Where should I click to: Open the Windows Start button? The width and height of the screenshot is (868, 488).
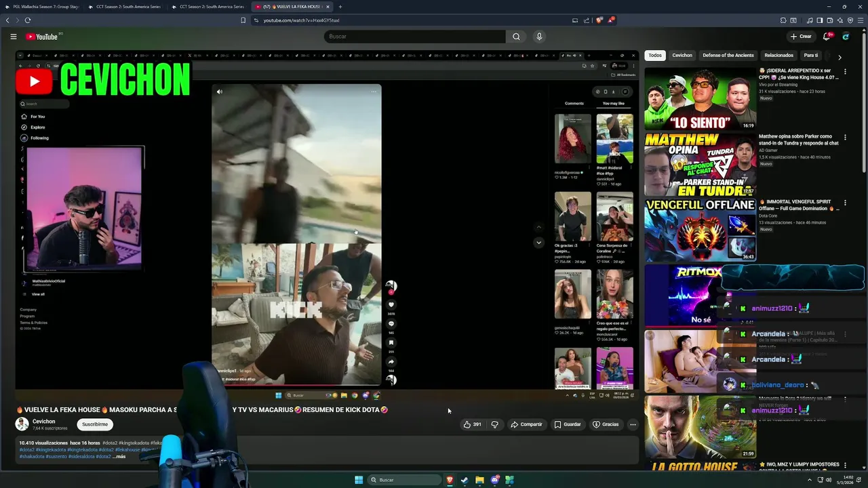point(359,480)
